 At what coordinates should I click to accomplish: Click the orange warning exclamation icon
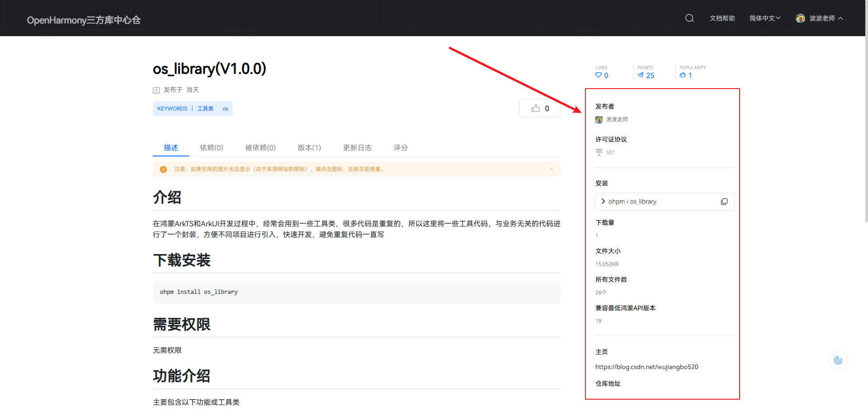click(x=163, y=170)
